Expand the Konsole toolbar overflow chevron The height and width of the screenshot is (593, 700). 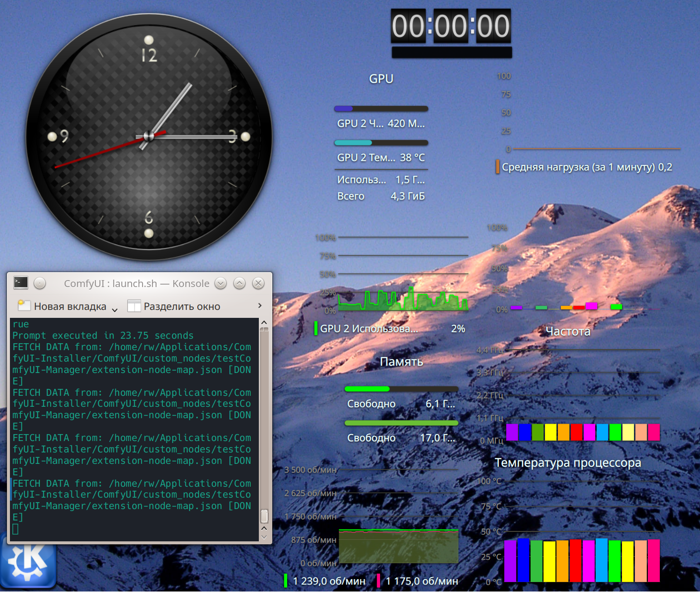pos(260,305)
